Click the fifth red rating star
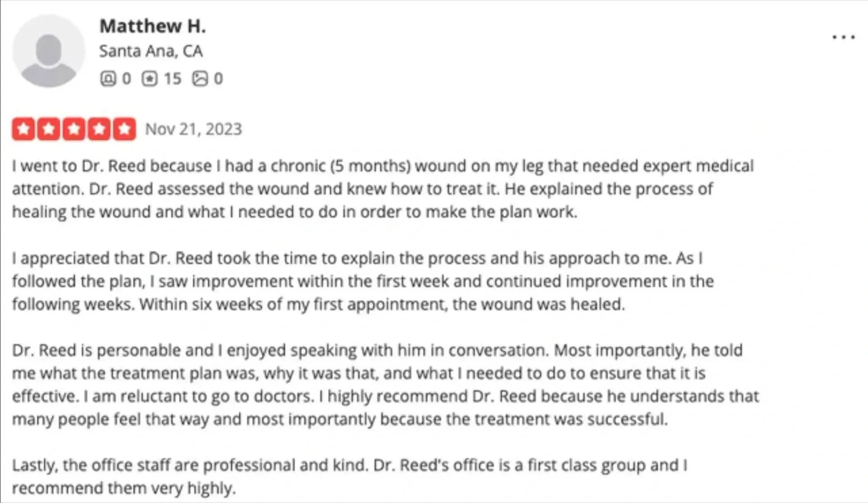This screenshot has height=503, width=868. coord(124,129)
